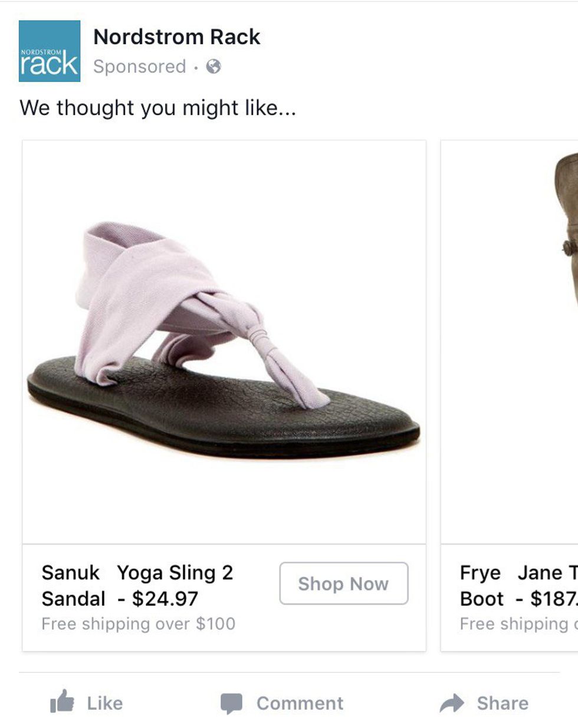Open the Nordstrom Rack page name link

click(176, 37)
